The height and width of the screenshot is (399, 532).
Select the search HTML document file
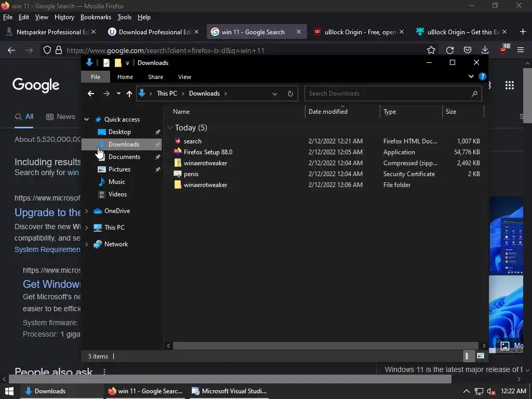tap(192, 141)
